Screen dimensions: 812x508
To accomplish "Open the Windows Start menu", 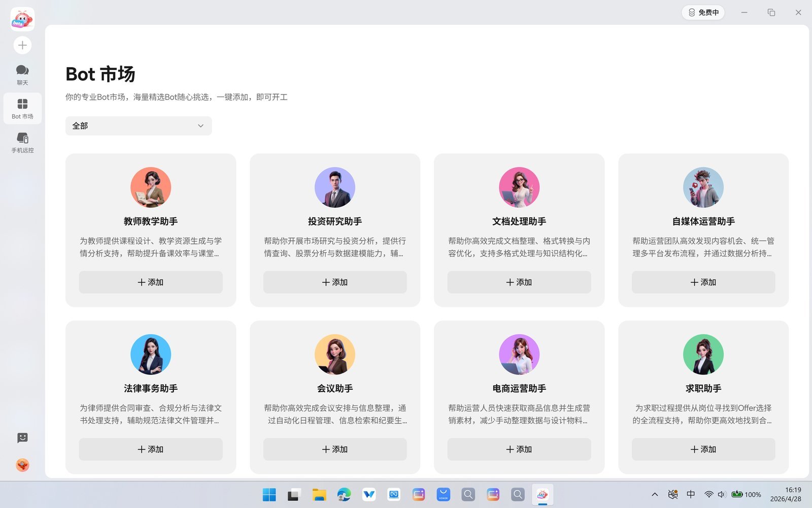I will point(269,494).
